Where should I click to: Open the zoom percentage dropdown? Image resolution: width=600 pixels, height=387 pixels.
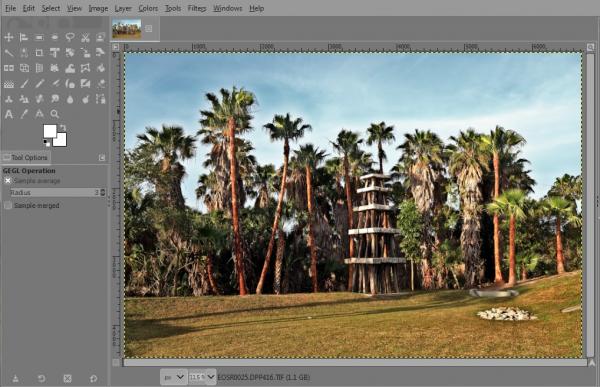[202, 377]
